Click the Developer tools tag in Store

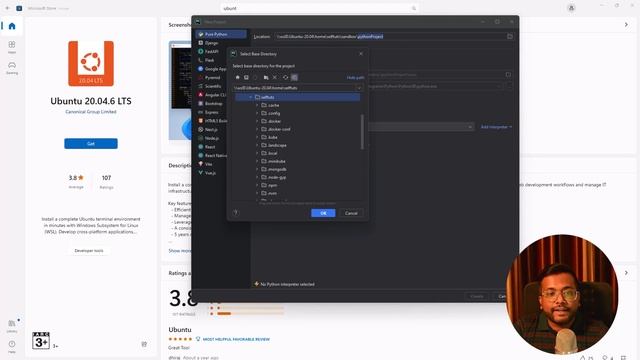(x=89, y=251)
